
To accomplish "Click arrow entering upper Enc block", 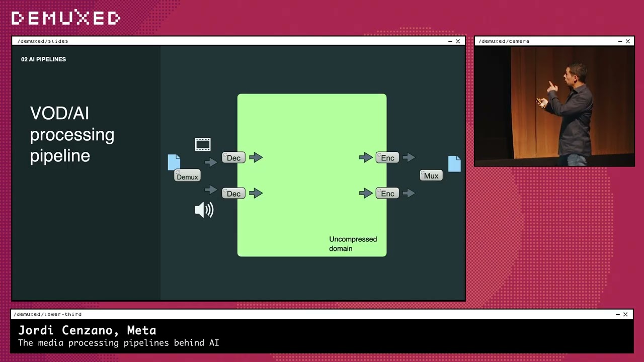I will (x=366, y=157).
